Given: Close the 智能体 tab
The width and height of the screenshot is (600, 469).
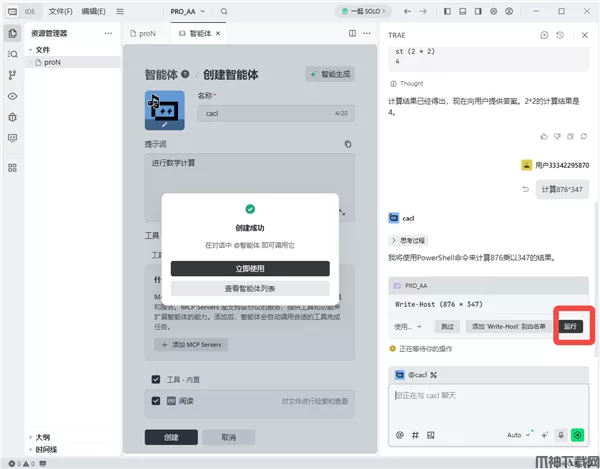Looking at the screenshot, I should (x=218, y=34).
